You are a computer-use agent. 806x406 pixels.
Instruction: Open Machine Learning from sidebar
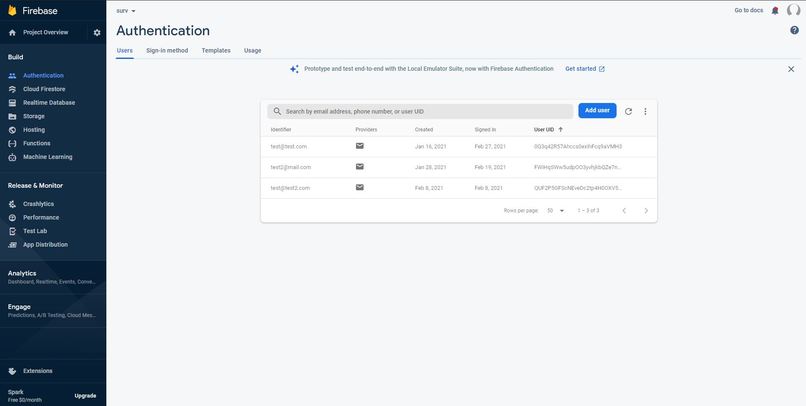point(47,157)
